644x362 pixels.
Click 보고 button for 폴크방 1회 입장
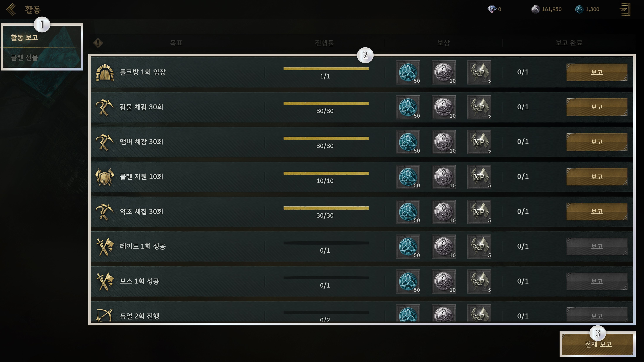(x=597, y=72)
